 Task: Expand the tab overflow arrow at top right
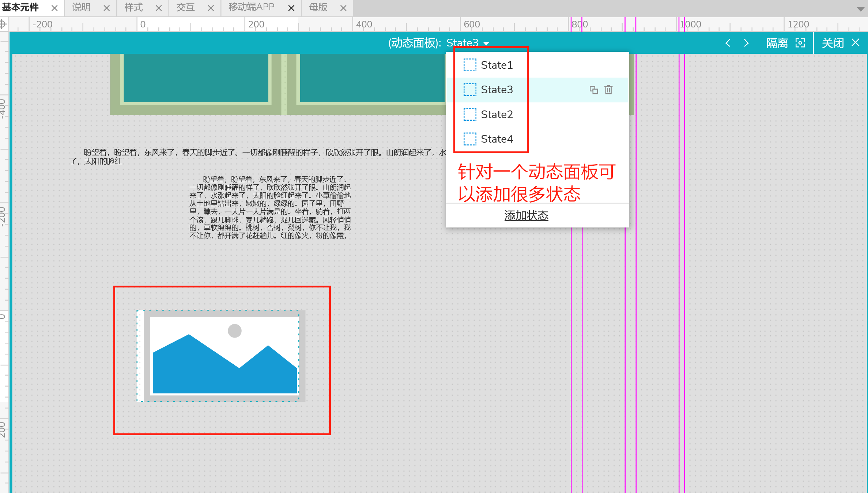pos(860,9)
